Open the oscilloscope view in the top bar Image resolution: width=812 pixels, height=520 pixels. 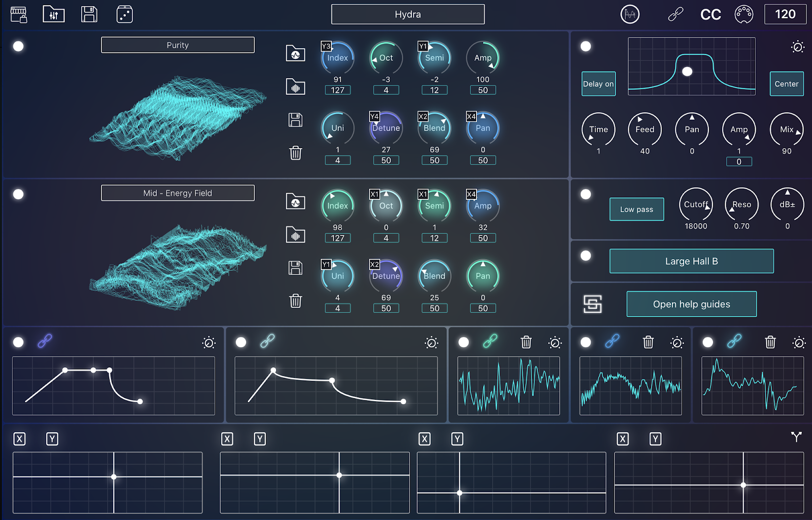click(629, 14)
